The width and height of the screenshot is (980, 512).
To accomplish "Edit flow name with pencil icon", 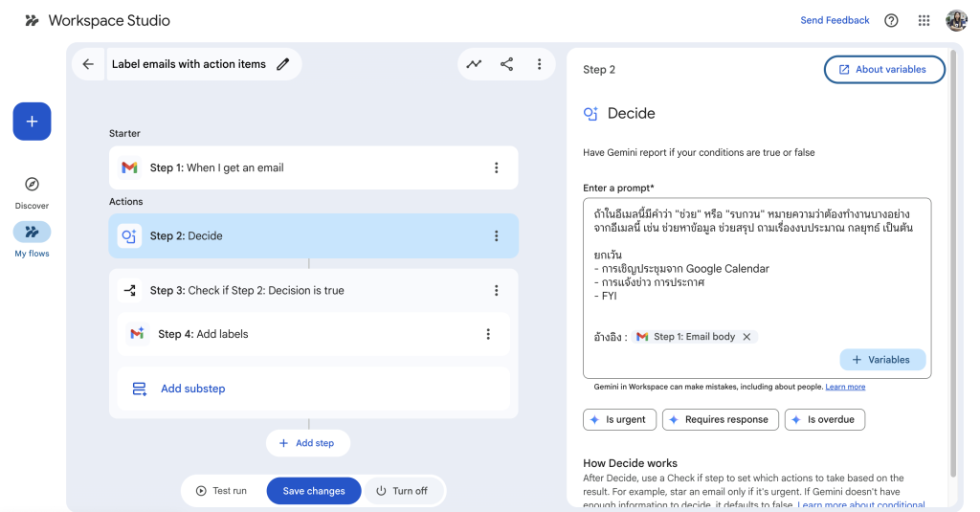I will pyautogui.click(x=282, y=64).
